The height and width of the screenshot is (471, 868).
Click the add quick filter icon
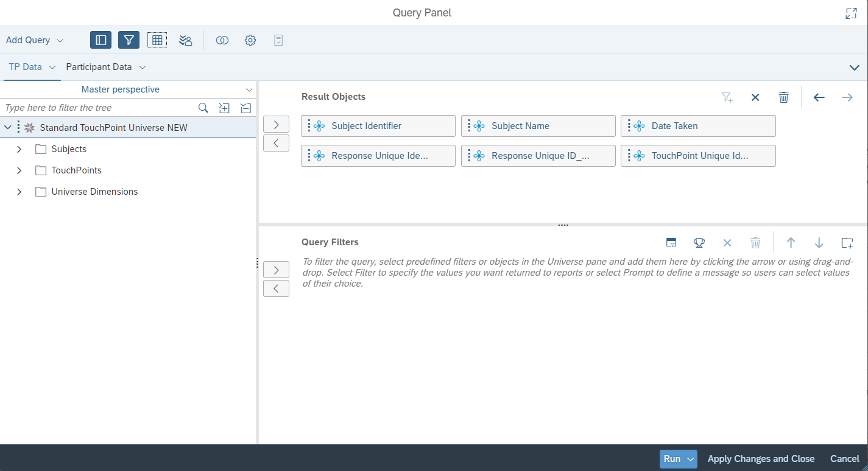click(x=727, y=97)
